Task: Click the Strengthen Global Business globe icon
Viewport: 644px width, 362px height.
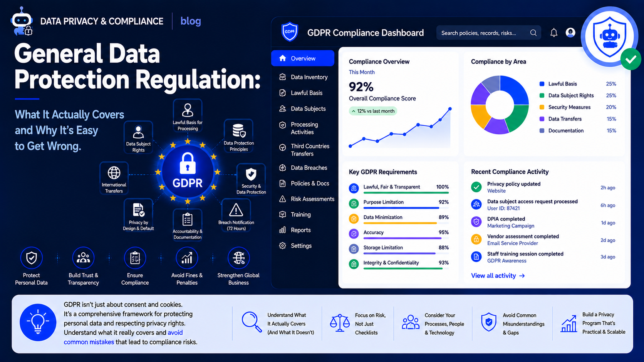Action: (238, 258)
